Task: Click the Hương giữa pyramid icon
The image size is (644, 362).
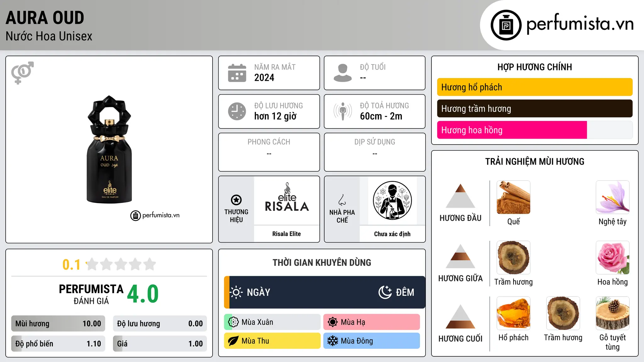Action: coord(460,256)
